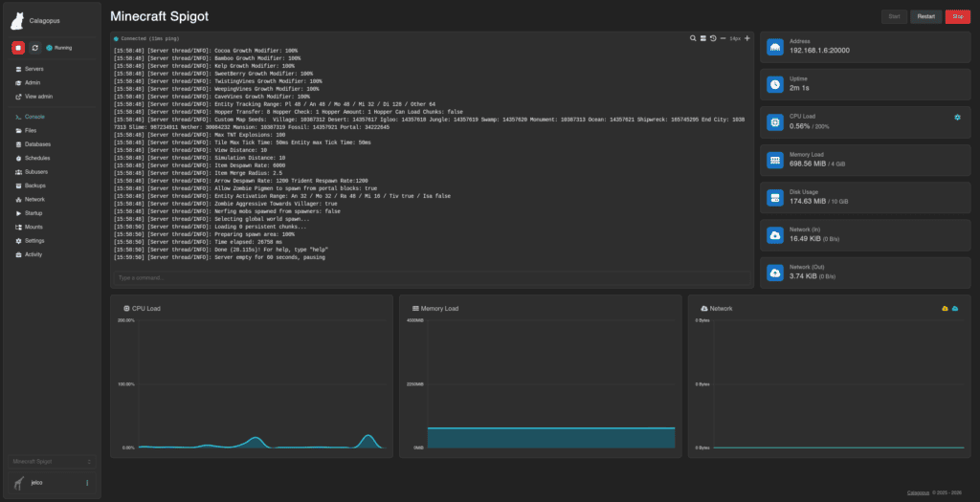This screenshot has height=502, width=980.
Task: Click the Network (In) value 16.49 KiB
Action: pos(803,238)
